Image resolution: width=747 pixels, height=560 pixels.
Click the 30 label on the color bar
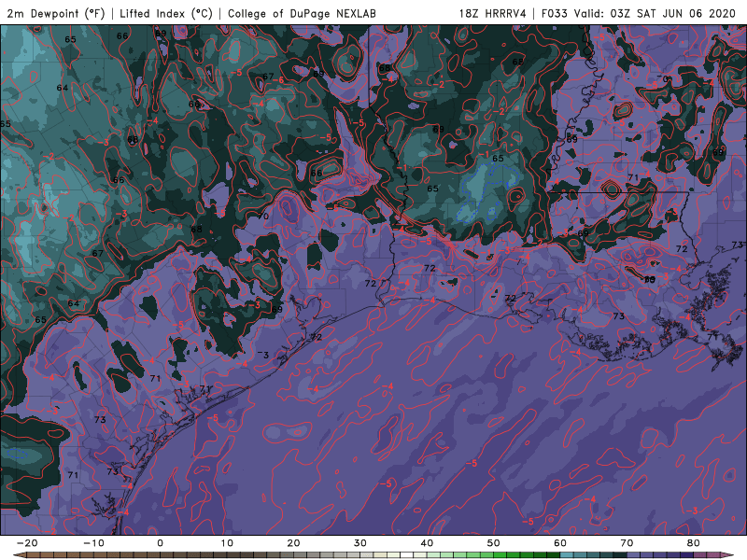coord(360,543)
